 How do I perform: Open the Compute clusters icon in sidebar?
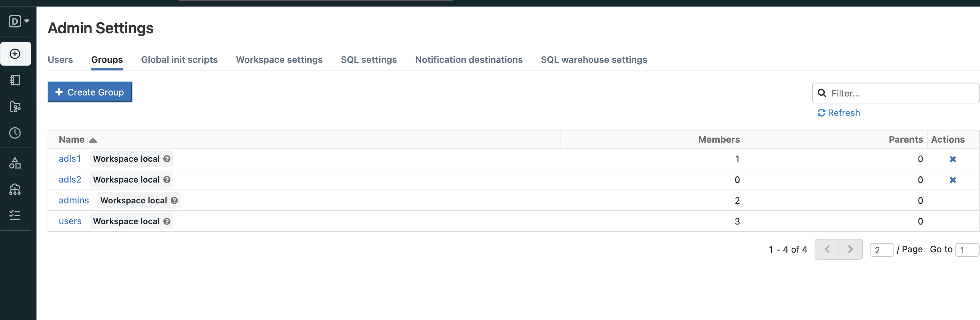click(15, 189)
